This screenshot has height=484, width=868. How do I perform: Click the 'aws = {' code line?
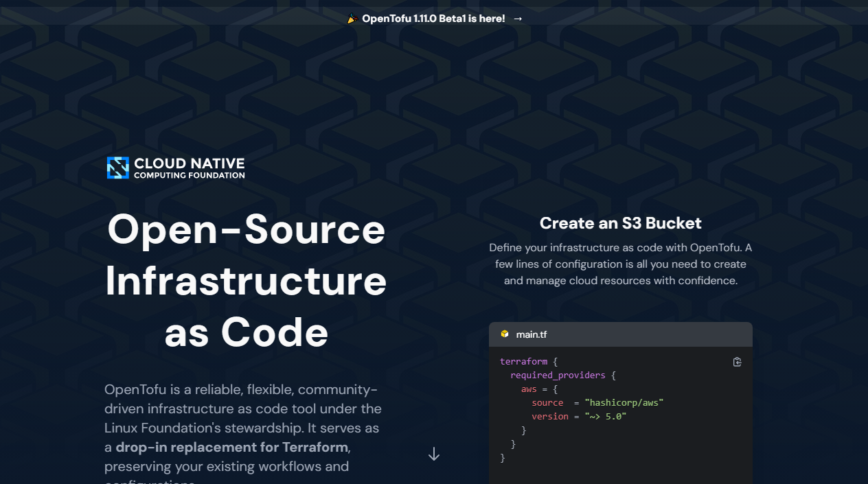539,389
